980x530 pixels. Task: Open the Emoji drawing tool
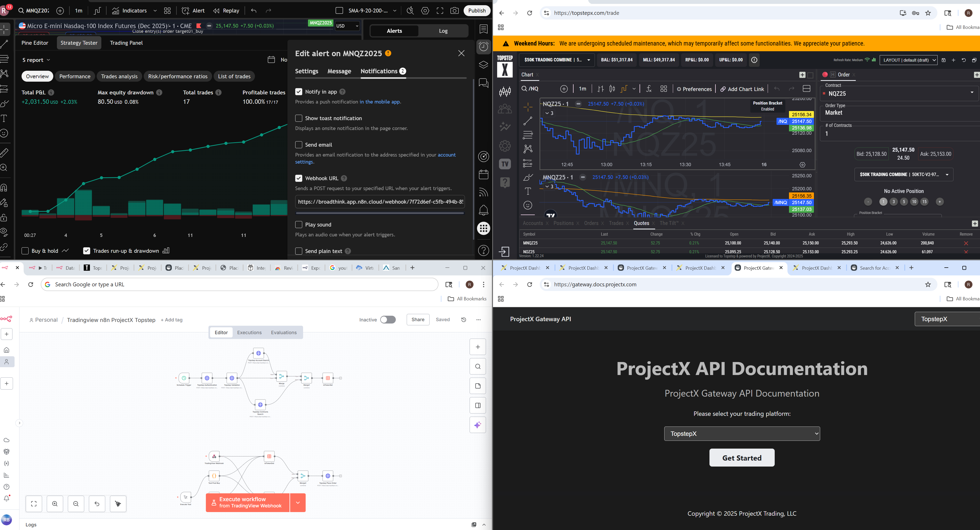click(x=5, y=133)
